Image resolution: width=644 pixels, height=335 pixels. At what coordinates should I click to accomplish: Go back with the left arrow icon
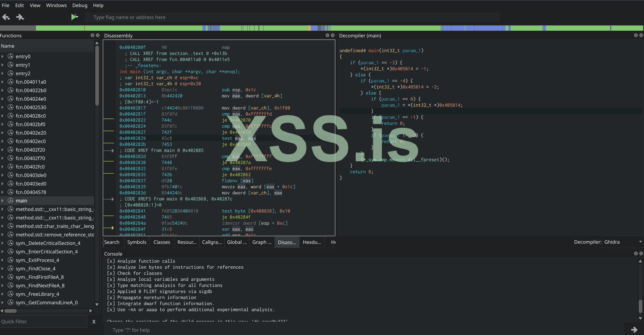click(6, 17)
